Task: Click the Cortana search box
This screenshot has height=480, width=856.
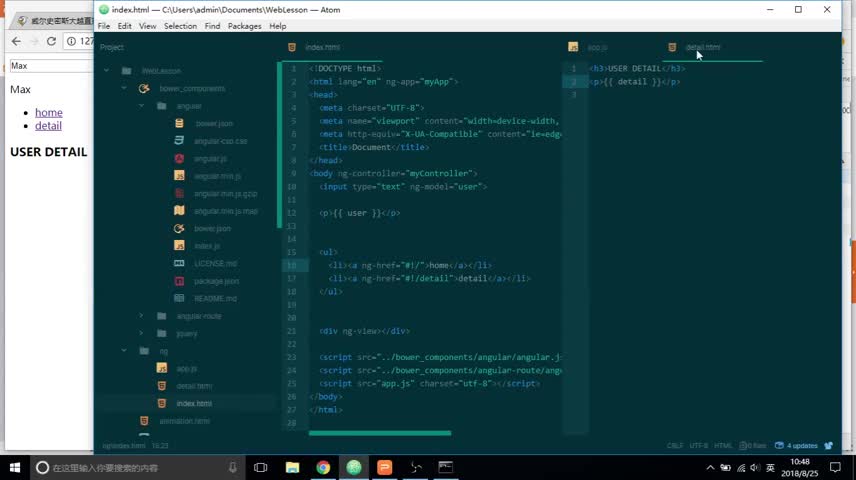Action: 139,467
